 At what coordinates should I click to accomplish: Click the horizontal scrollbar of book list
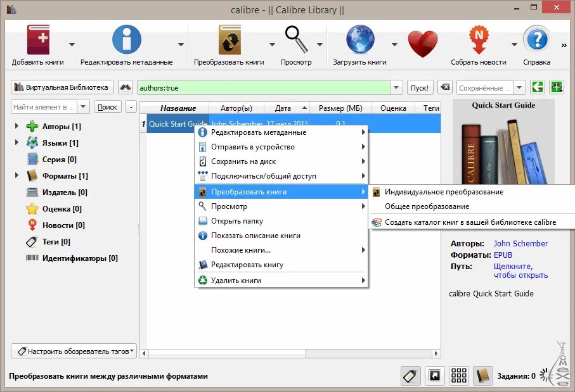click(x=228, y=353)
